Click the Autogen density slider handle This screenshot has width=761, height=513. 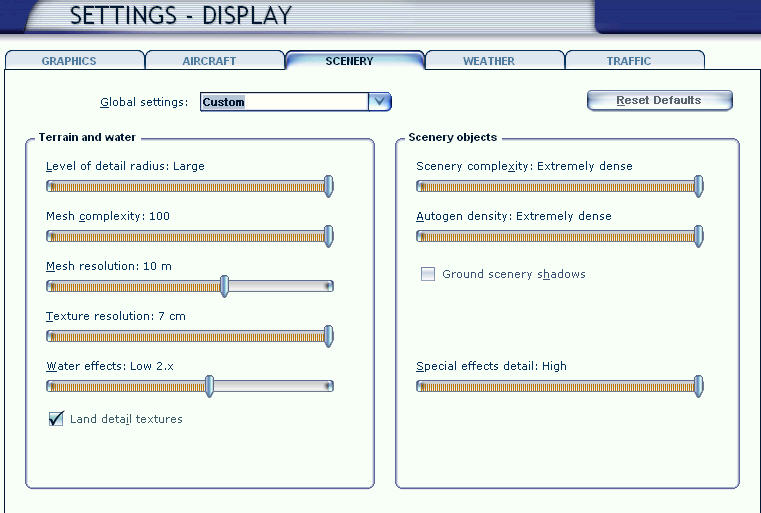click(698, 236)
